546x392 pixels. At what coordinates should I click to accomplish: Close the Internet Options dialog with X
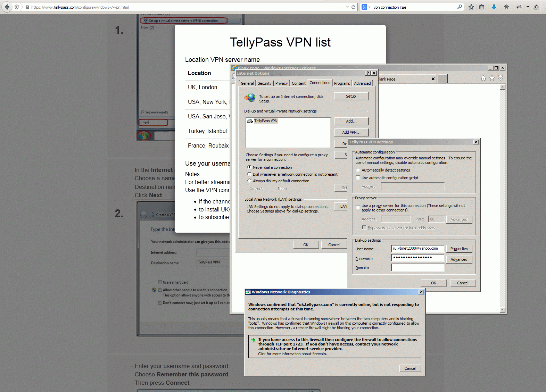tap(374, 73)
